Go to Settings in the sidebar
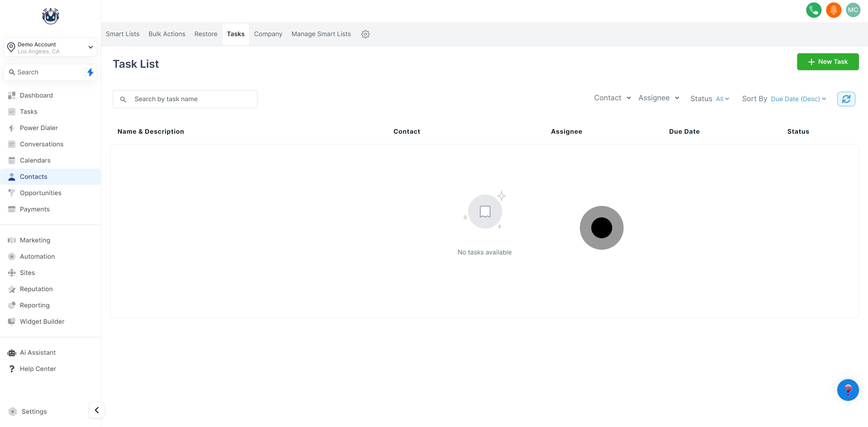Viewport: 868px width, 427px height. [x=34, y=411]
